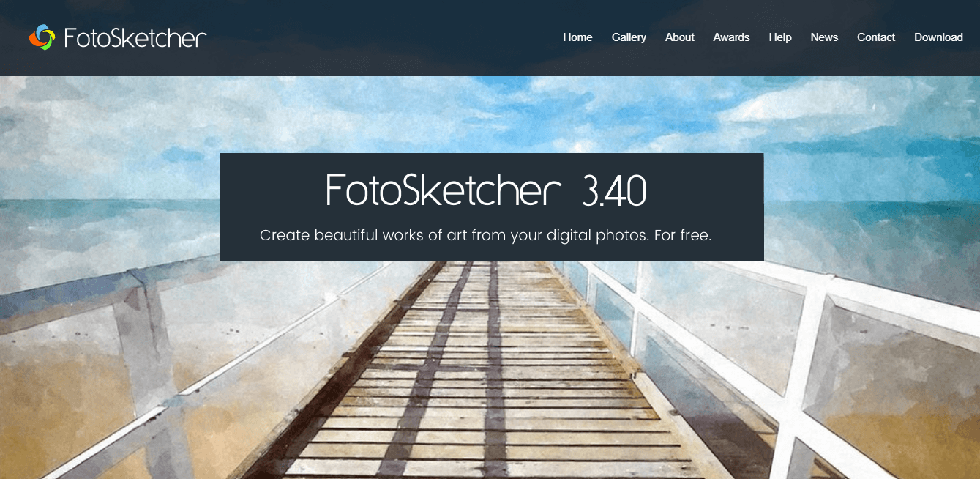Open the Contact page
This screenshot has width=980, height=479.
pos(876,37)
